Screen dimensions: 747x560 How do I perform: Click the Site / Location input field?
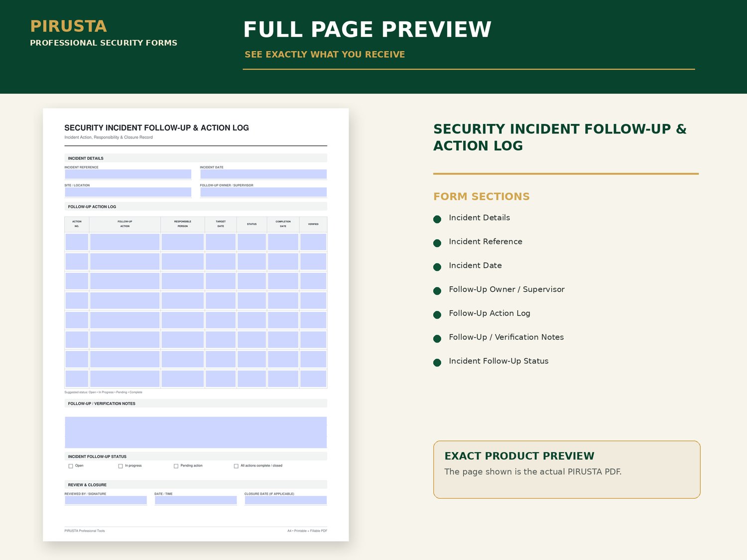(x=128, y=192)
